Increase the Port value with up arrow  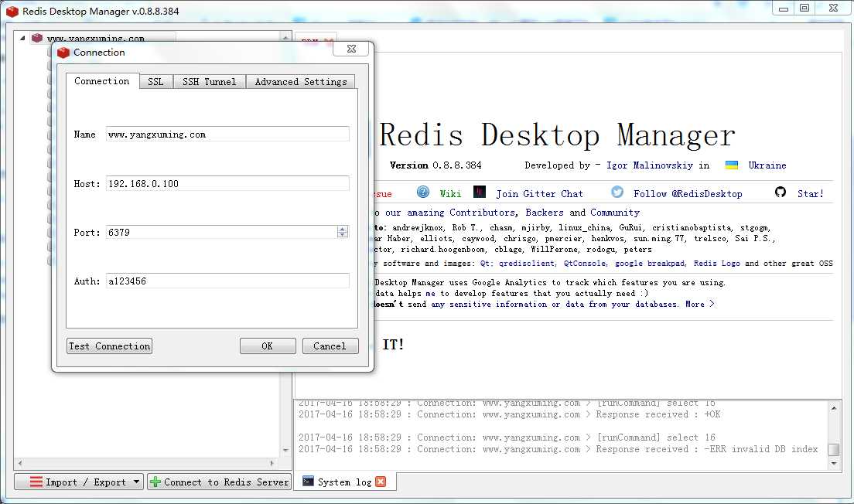pos(342,229)
